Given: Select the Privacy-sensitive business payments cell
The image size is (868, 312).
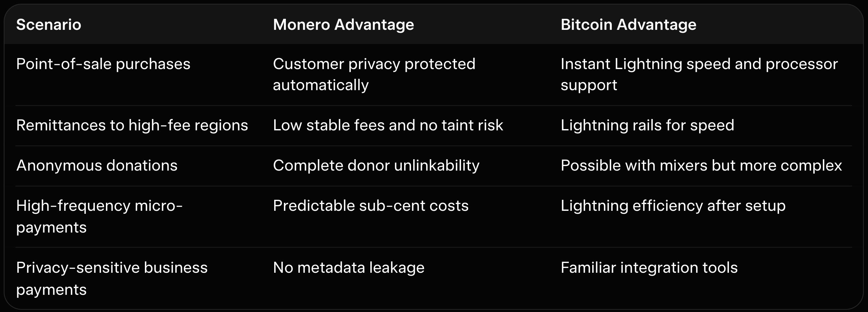Looking at the screenshot, I should pos(111,278).
